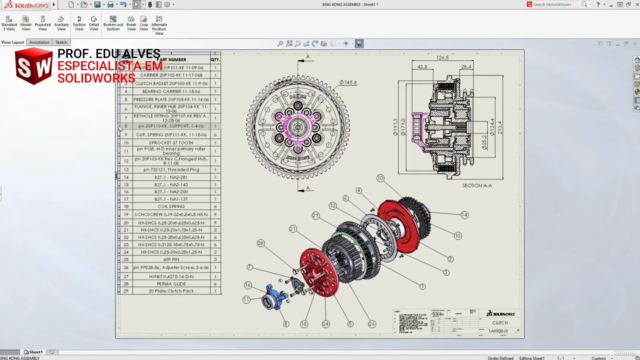The width and height of the screenshot is (640, 360).
Task: Open the Help question mark icon
Action: point(598,4)
